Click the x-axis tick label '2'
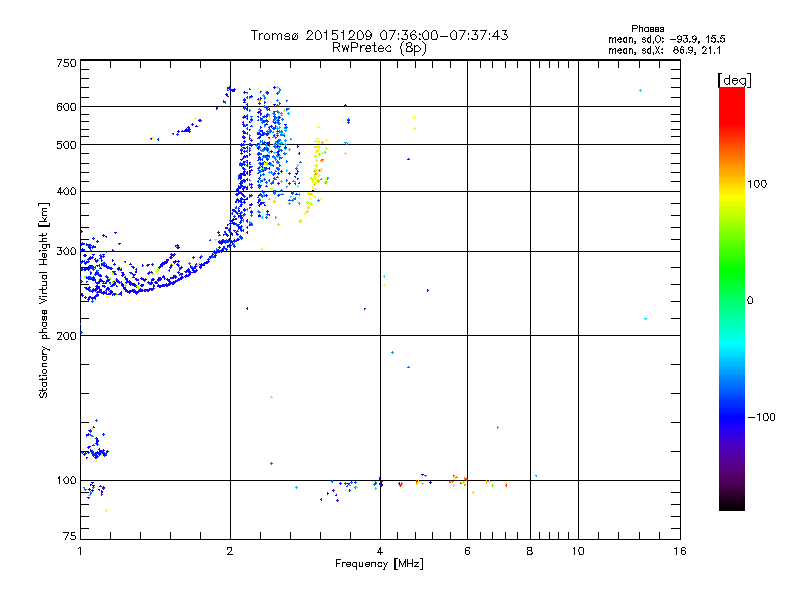Viewport: 800px width, 600px height. 230,551
